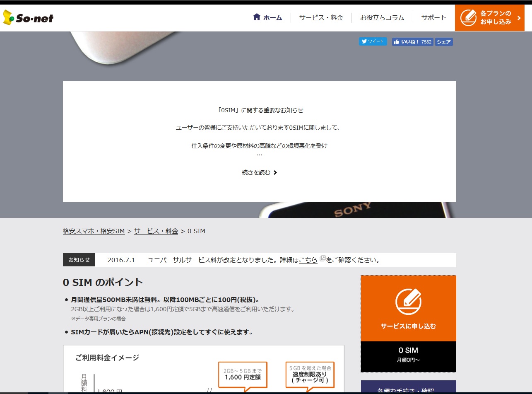Click the 7582 like count

coord(426,42)
